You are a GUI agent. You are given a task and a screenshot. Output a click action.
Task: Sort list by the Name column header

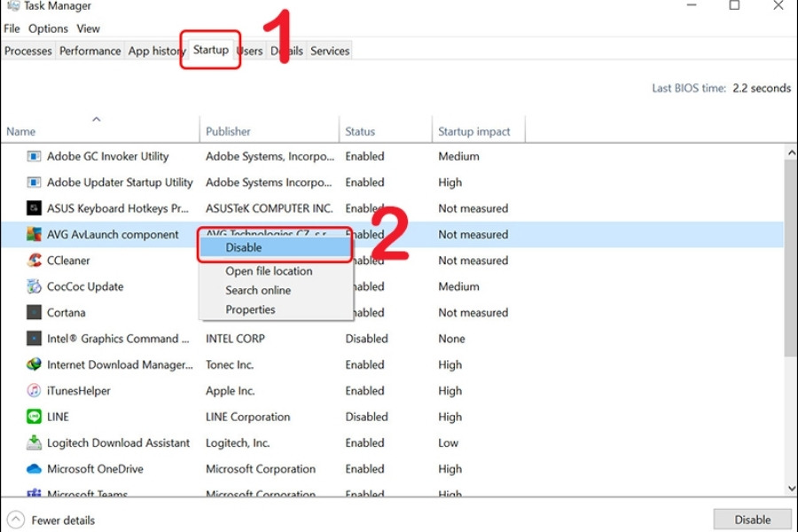click(x=21, y=131)
